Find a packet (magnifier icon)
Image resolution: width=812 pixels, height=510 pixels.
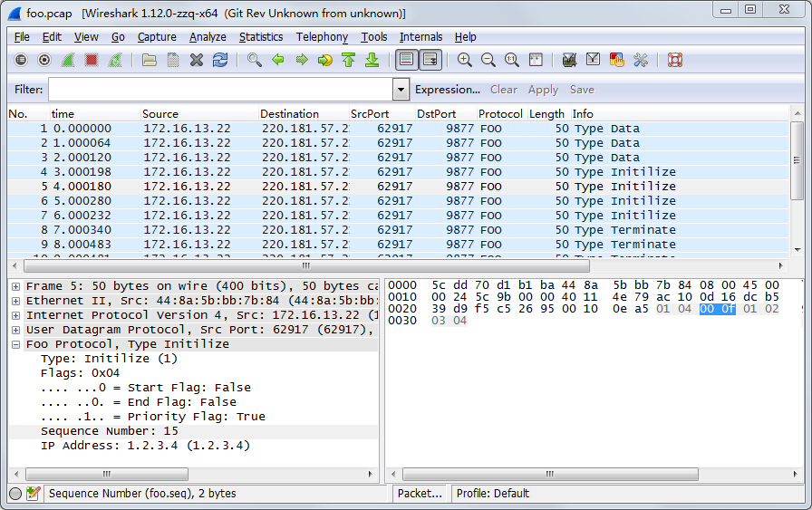click(x=255, y=60)
